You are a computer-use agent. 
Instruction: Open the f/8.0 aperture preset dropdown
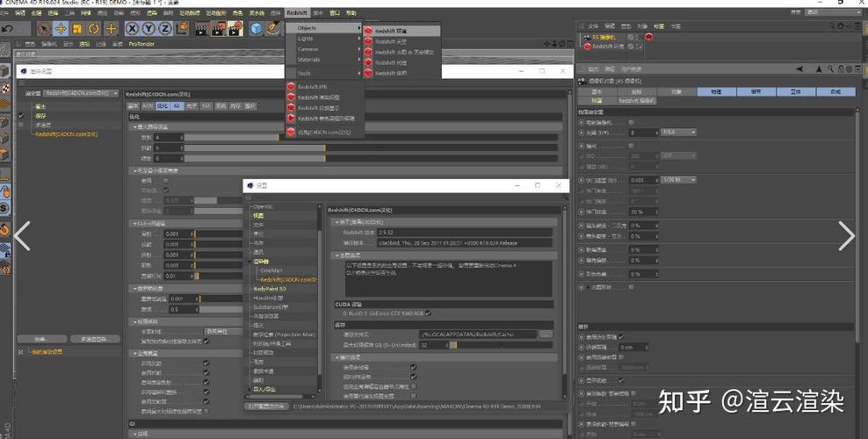tap(678, 133)
